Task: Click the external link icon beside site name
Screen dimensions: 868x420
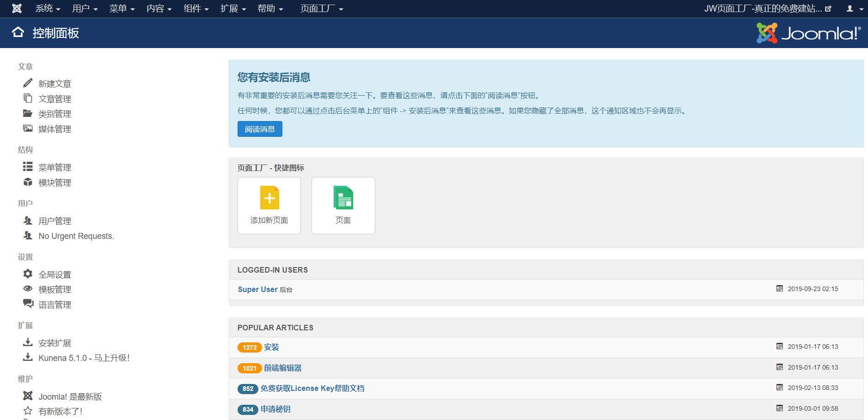Action: [828, 9]
